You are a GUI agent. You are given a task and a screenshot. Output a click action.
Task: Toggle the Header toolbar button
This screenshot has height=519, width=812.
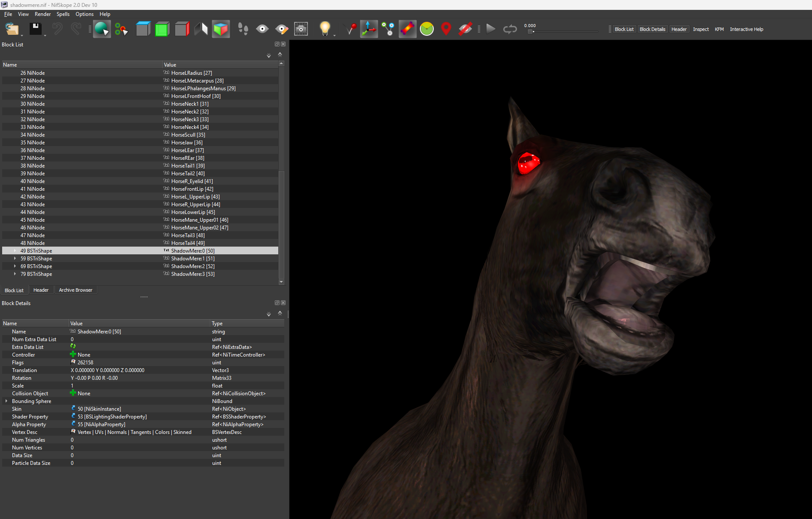tap(679, 29)
